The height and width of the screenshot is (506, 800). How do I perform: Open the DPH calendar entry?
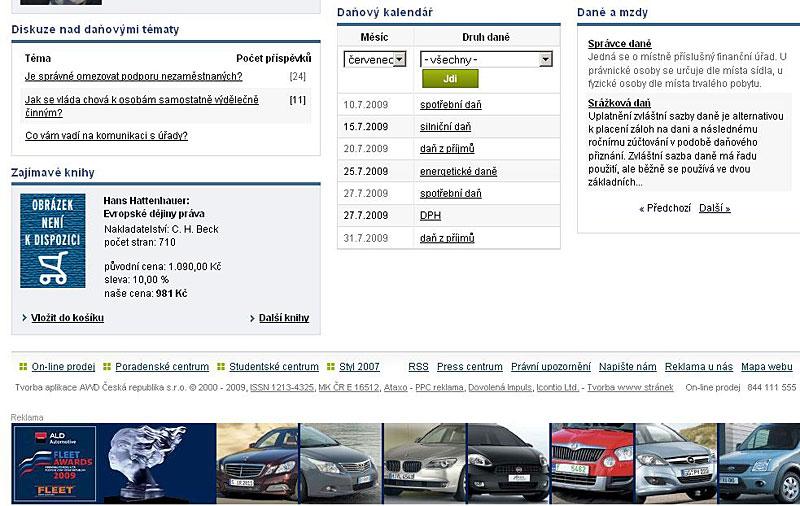tap(430, 215)
